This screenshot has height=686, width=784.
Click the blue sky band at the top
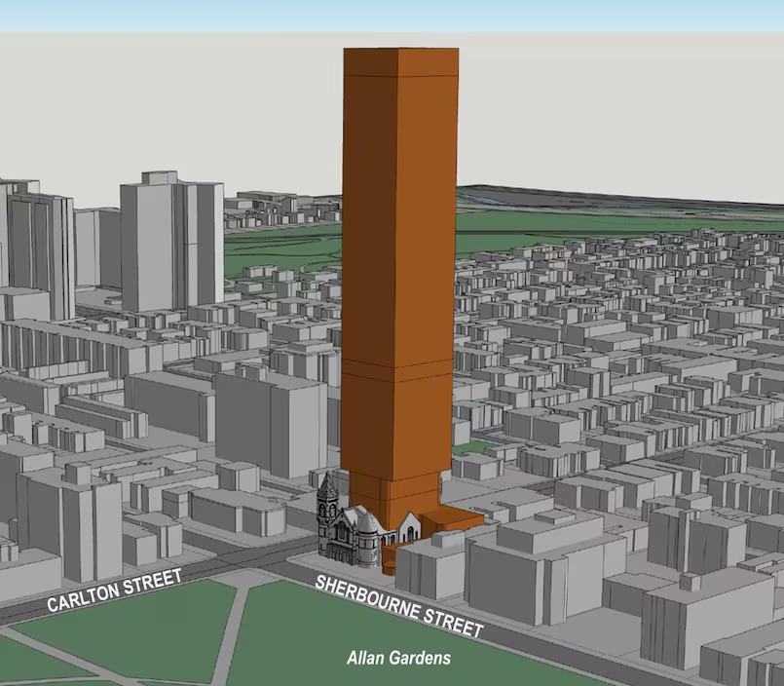tap(390, 15)
